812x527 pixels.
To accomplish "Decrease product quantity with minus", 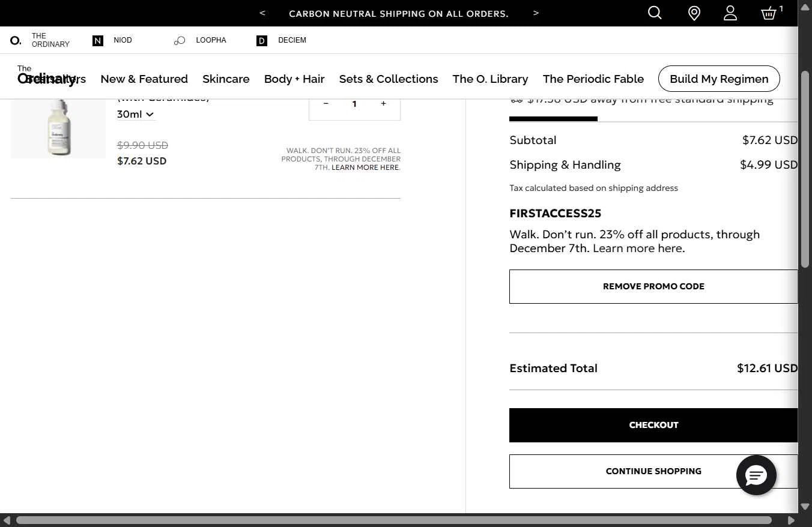I will [326, 104].
